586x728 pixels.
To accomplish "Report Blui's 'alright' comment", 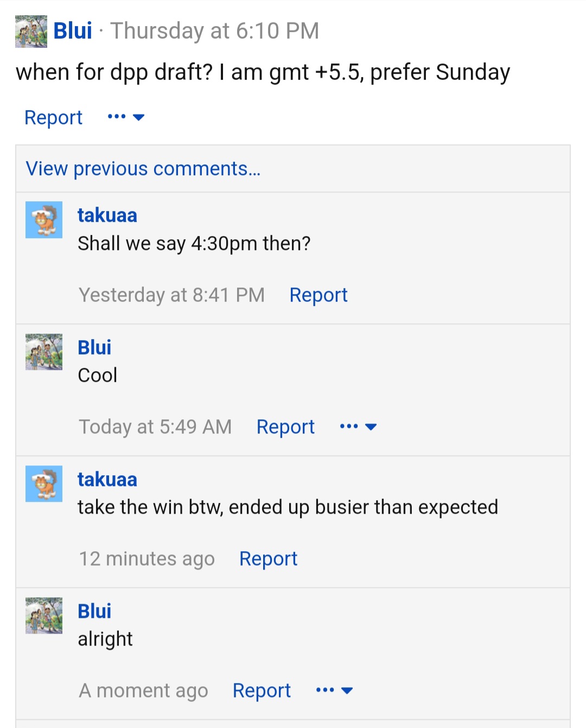I will pos(262,691).
